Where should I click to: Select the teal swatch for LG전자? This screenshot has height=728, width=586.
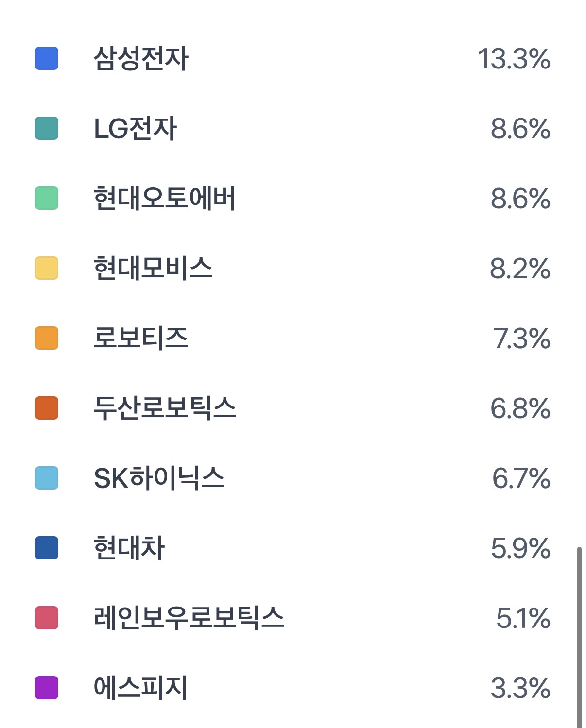(47, 128)
